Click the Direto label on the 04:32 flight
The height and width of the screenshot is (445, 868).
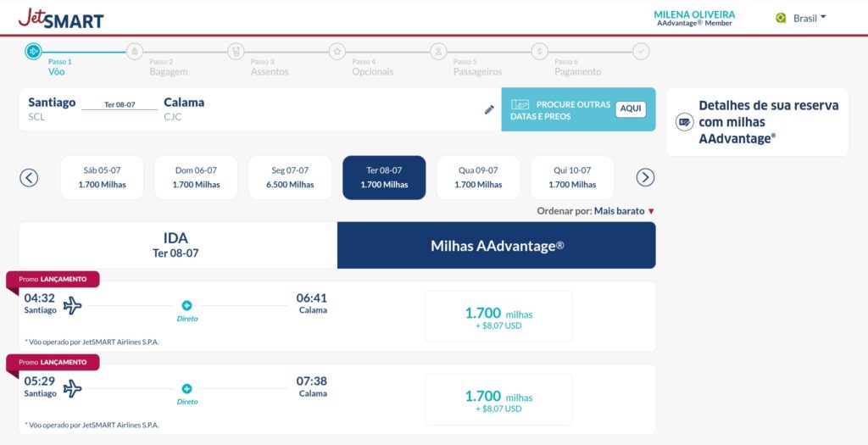point(187,319)
